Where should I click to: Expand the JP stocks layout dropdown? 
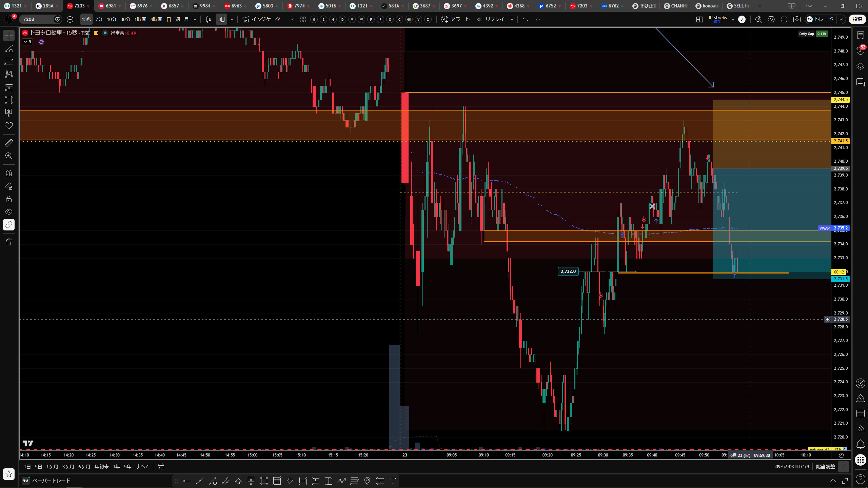click(733, 19)
